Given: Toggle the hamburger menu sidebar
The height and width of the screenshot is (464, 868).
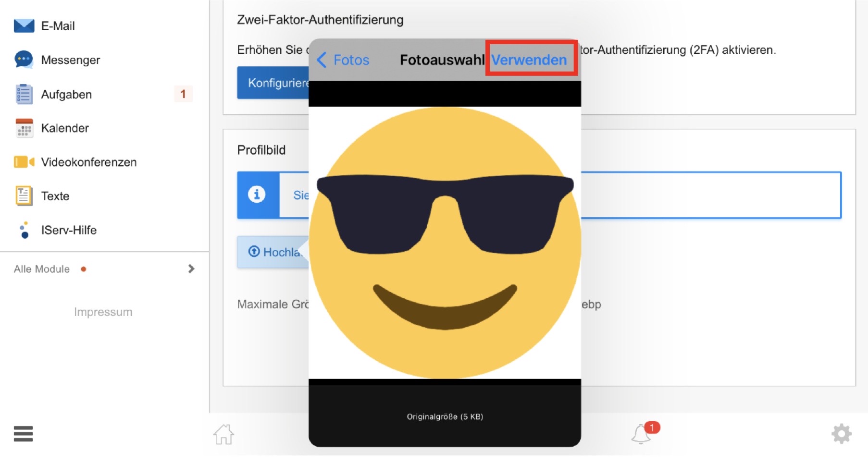Looking at the screenshot, I should click(23, 434).
